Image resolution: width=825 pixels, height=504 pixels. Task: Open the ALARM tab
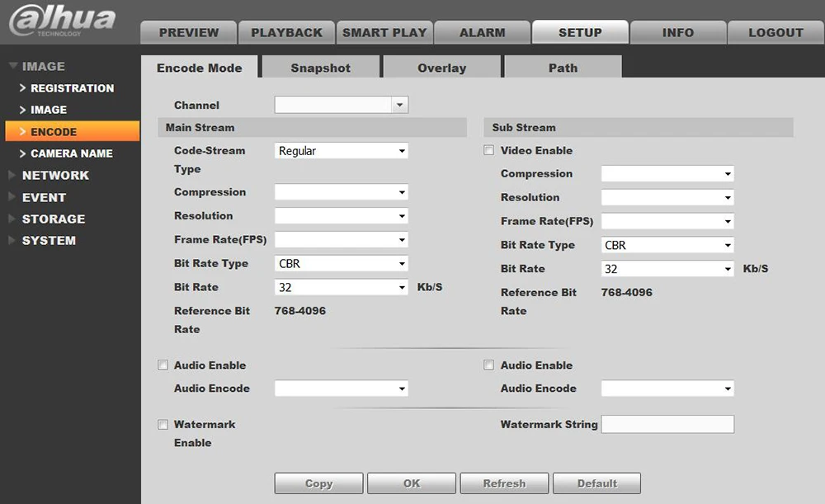482,33
